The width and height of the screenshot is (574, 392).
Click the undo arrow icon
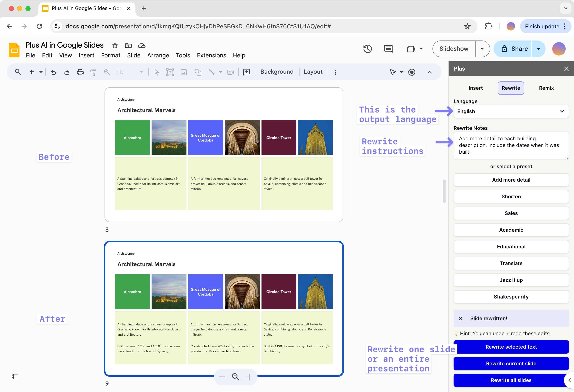click(53, 72)
